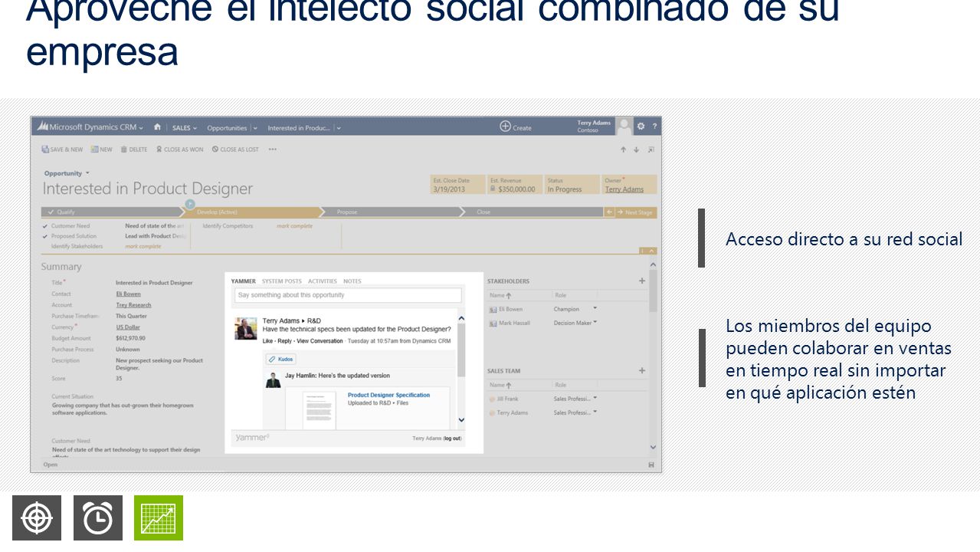
Task: Click the target icon below the screenshot
Action: point(37,518)
